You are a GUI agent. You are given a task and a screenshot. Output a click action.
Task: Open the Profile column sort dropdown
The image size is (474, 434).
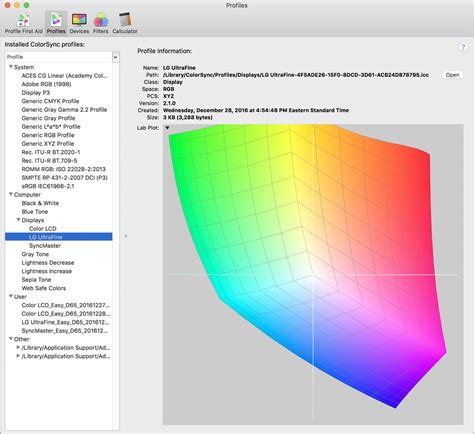tap(115, 57)
